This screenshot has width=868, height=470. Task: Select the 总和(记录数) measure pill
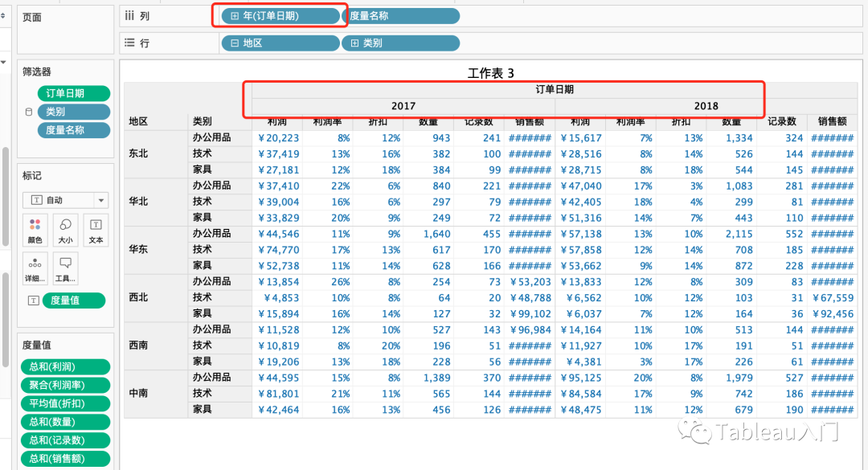coord(65,440)
